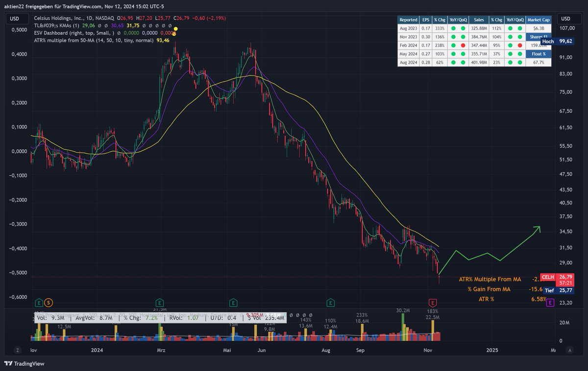Click the Market Cap header cell
The image size is (588, 371).
click(x=539, y=20)
